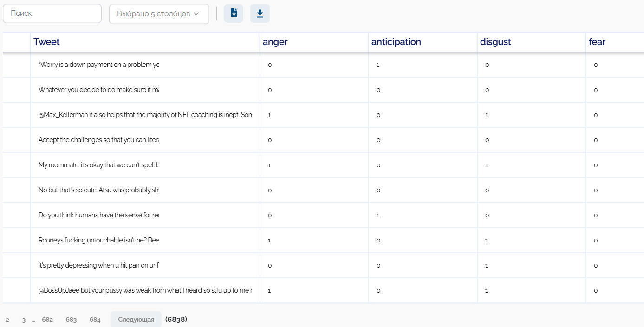Select tweet starting 'My roommate: it's okay'

coord(145,165)
